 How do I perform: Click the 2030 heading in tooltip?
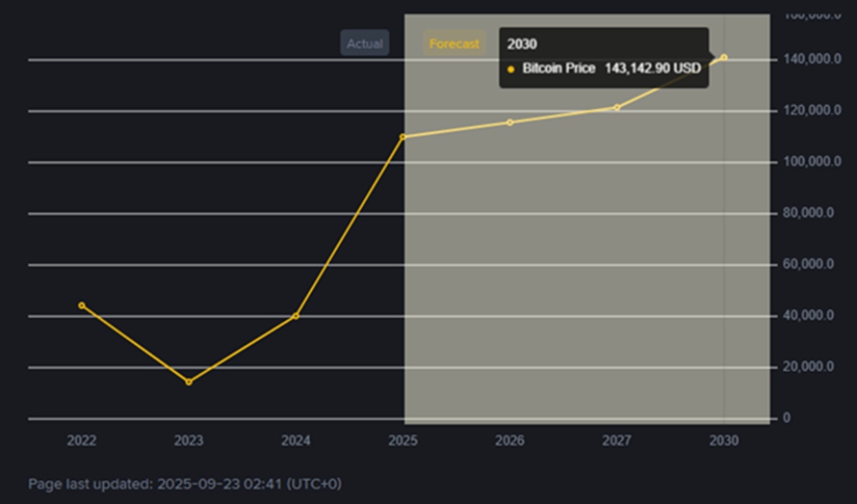(522, 45)
